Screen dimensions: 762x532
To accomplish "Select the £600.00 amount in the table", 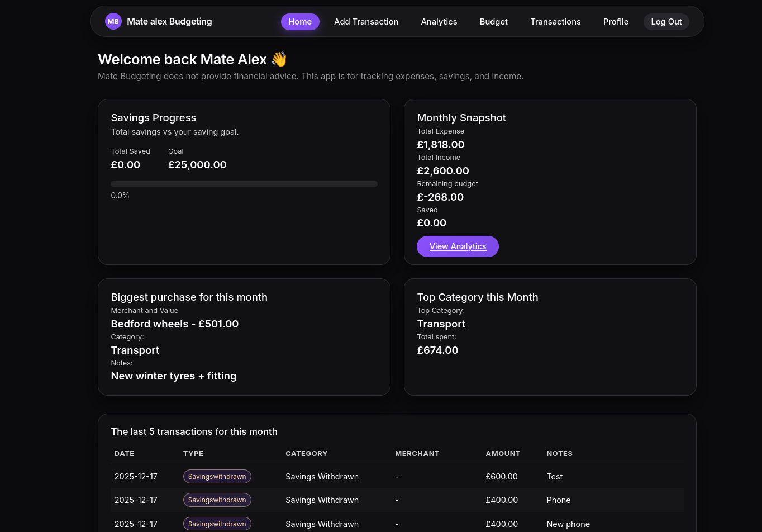I will point(501,476).
